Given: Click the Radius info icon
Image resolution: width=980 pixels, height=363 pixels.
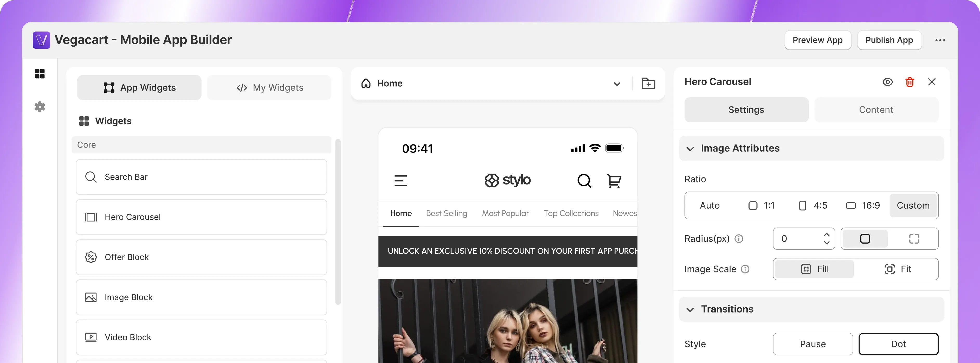Looking at the screenshot, I should tap(739, 239).
